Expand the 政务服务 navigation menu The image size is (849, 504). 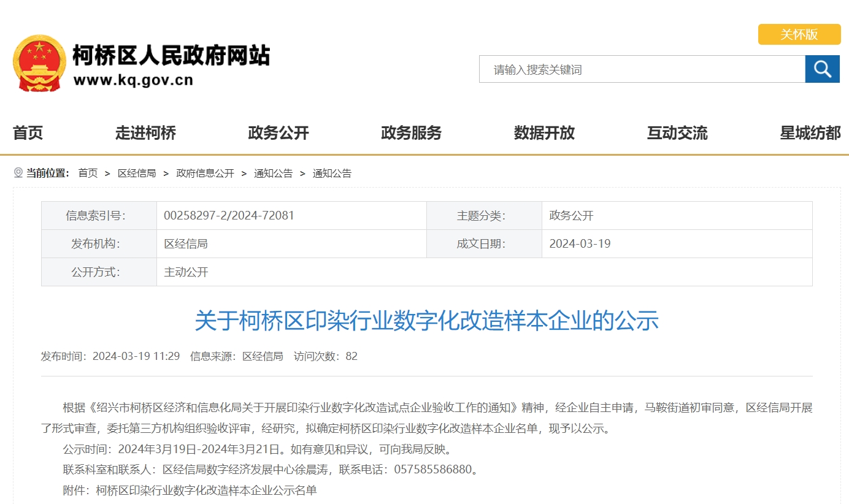411,133
